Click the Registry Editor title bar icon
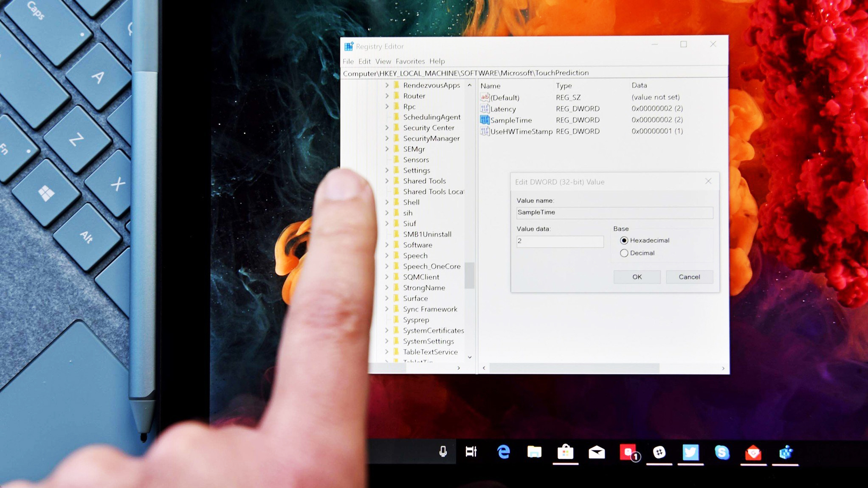This screenshot has height=488, width=868. (349, 46)
